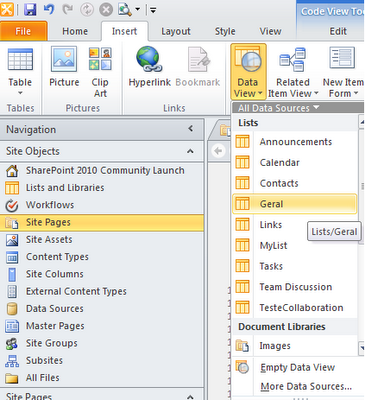The image size is (365, 400).
Task: Click the Undo arrow icon
Action: coord(49,10)
